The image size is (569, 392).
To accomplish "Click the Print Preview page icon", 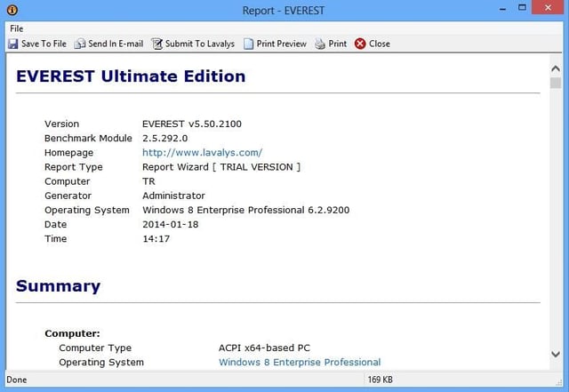I will pos(249,44).
